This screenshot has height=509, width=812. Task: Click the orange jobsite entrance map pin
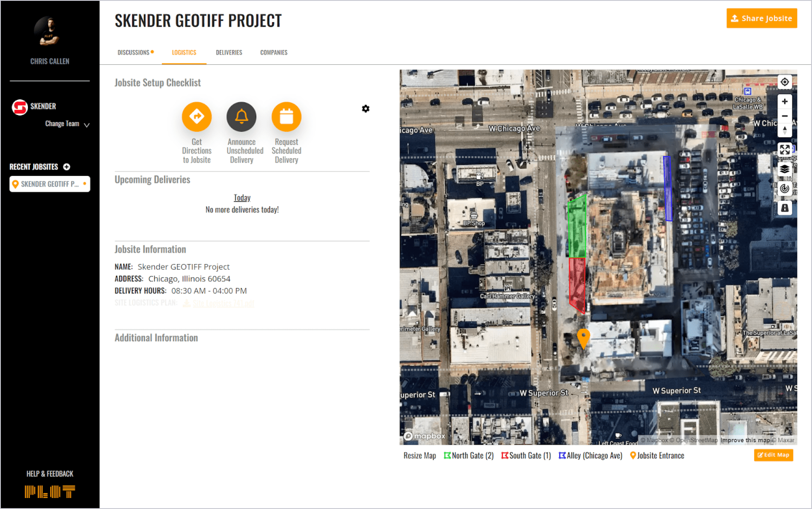point(583,337)
